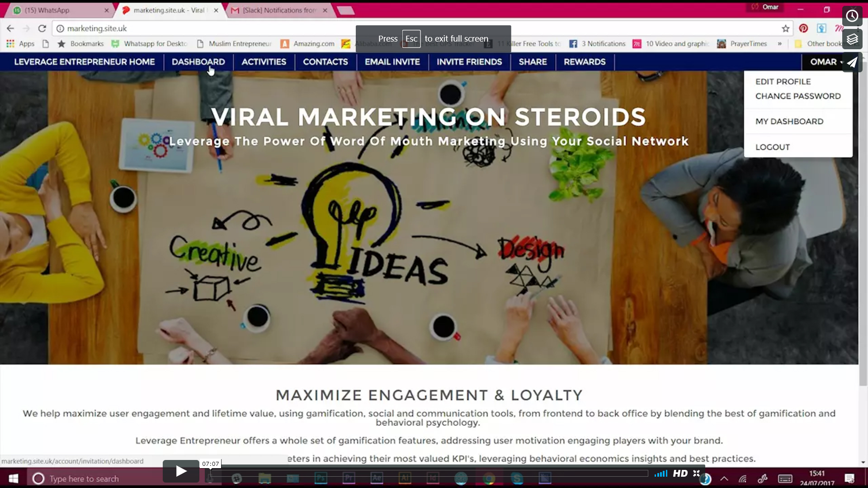The height and width of the screenshot is (488, 868).
Task: Click the Type here to search field
Action: (86, 479)
